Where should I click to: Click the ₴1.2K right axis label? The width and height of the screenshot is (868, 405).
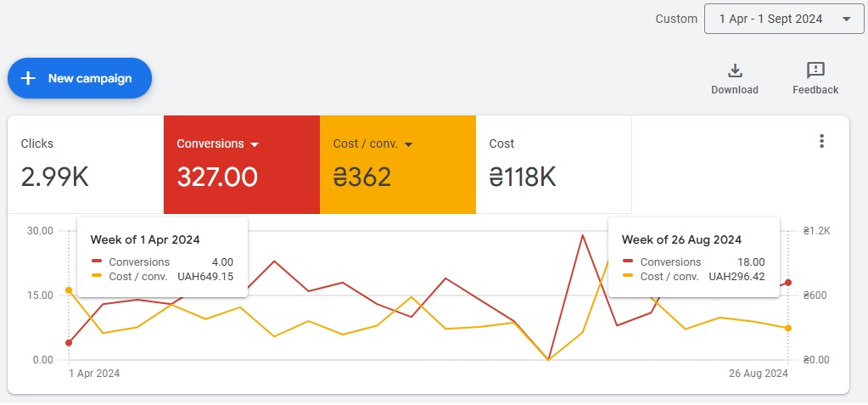[816, 231]
